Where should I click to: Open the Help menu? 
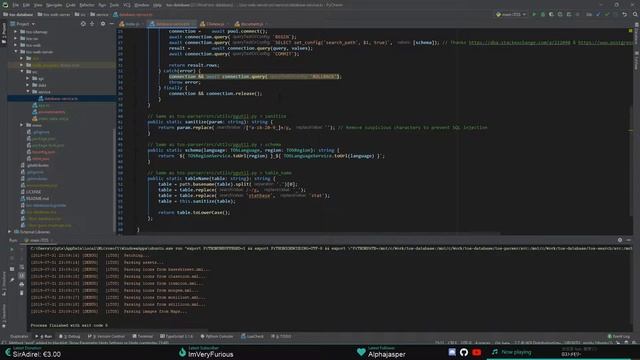click(x=157, y=5)
